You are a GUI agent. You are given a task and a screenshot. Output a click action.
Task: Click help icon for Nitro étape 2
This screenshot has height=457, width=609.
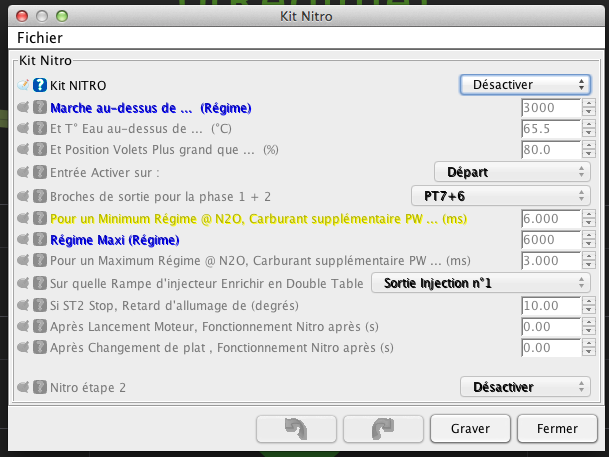40,387
